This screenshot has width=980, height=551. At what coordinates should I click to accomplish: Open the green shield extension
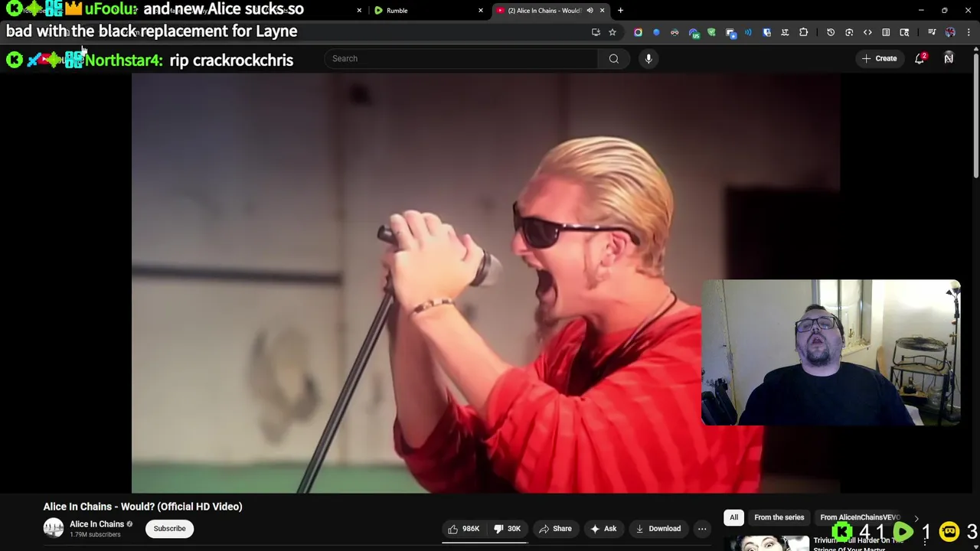pyautogui.click(x=711, y=32)
